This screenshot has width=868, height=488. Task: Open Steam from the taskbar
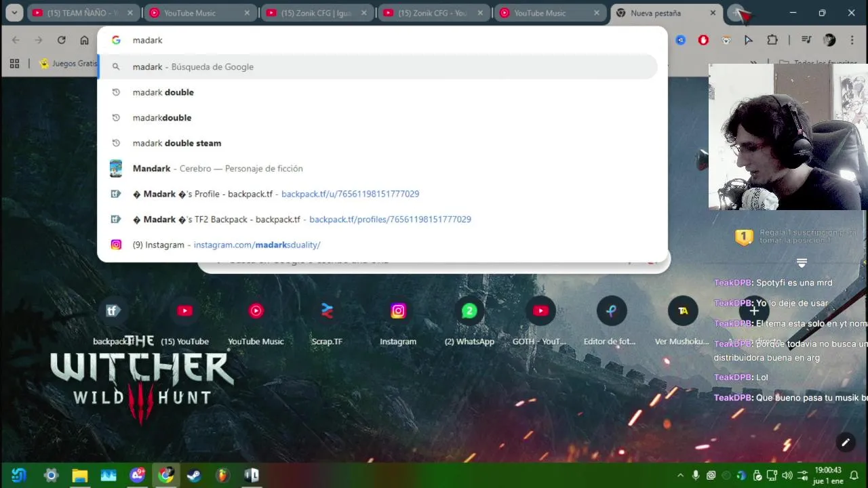click(x=194, y=475)
